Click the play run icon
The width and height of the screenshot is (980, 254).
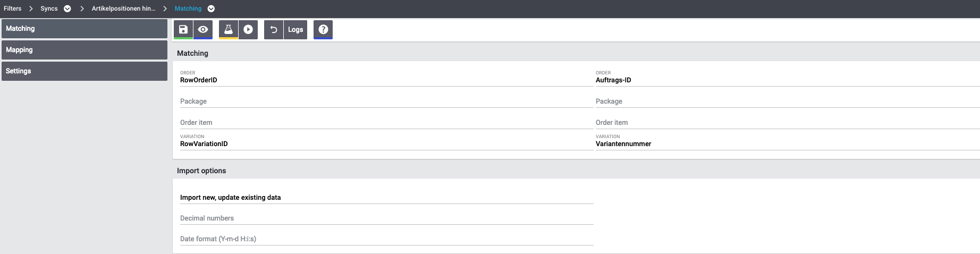point(248,30)
